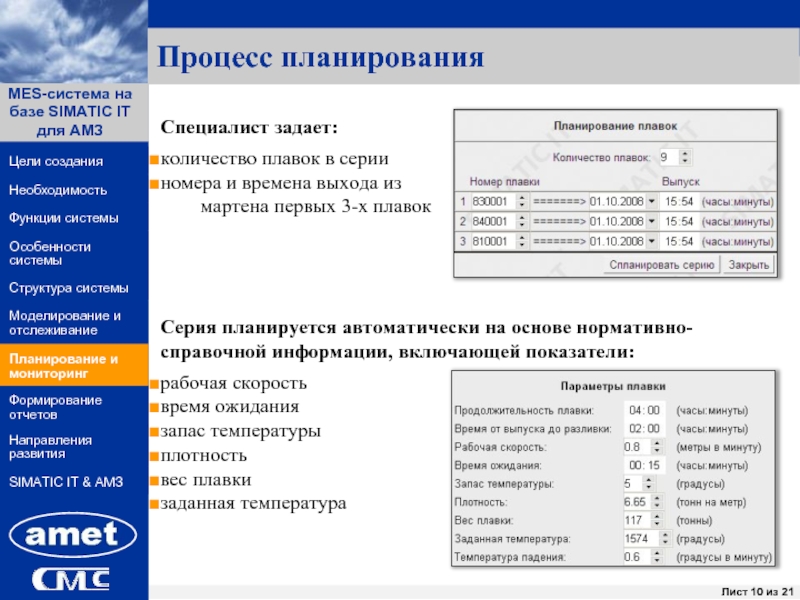Open the Цели создания sidebar section
The image size is (800, 600).
[56, 162]
